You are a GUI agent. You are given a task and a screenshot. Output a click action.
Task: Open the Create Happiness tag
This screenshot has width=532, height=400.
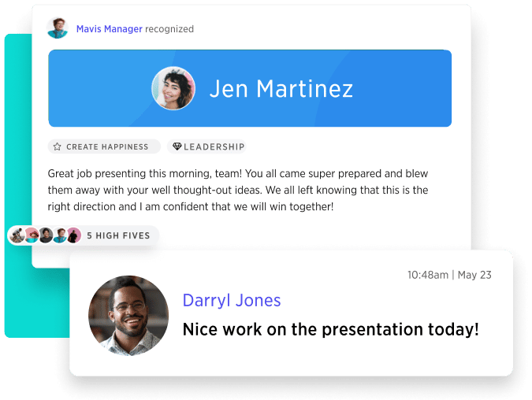(104, 146)
